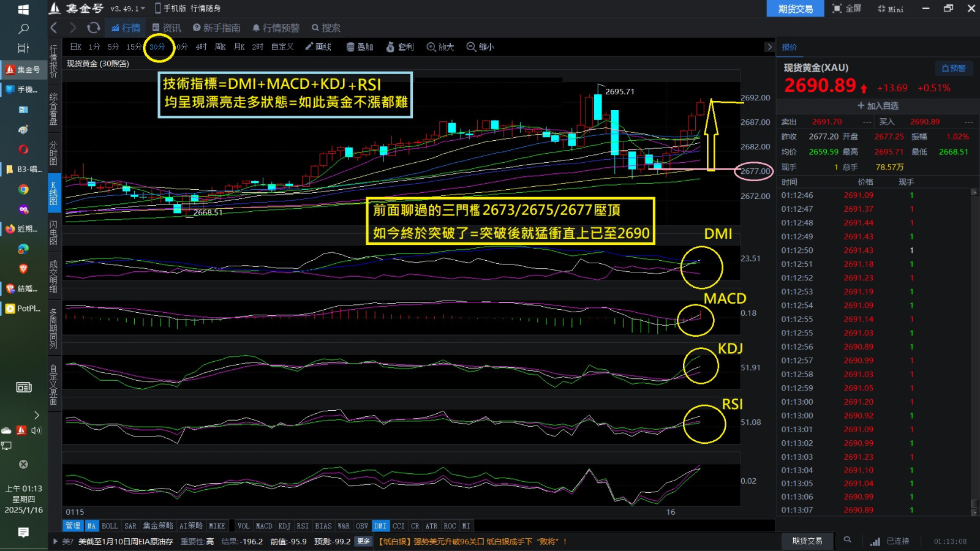Toggle the MA overlay indicator
This screenshot has width=980, height=551.
(x=91, y=526)
